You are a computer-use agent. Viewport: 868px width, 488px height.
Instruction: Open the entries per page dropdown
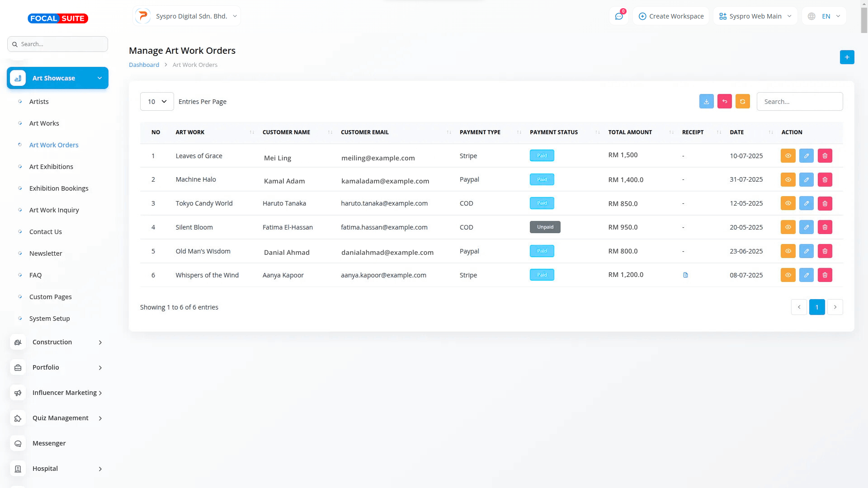tap(157, 102)
